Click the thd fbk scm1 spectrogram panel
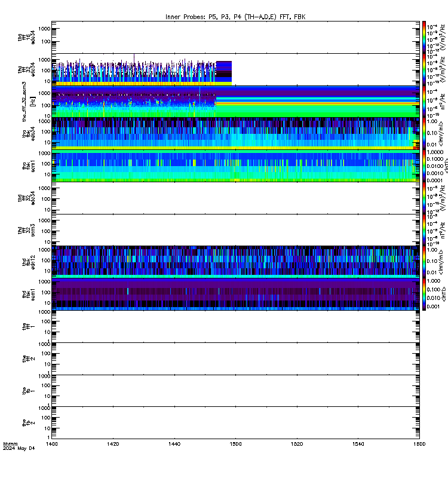The height and width of the screenshot is (478, 448). 235,295
